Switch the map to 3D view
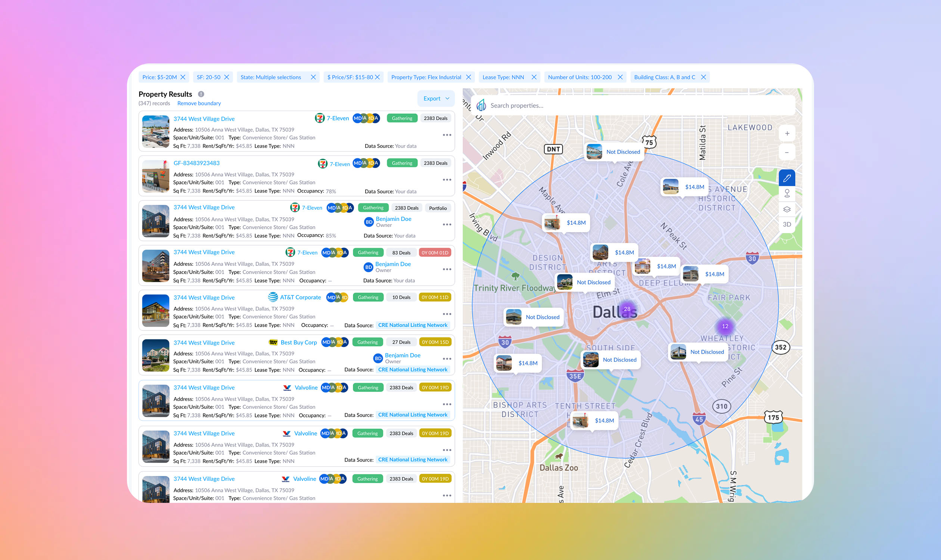Image resolution: width=941 pixels, height=560 pixels. 787,224
